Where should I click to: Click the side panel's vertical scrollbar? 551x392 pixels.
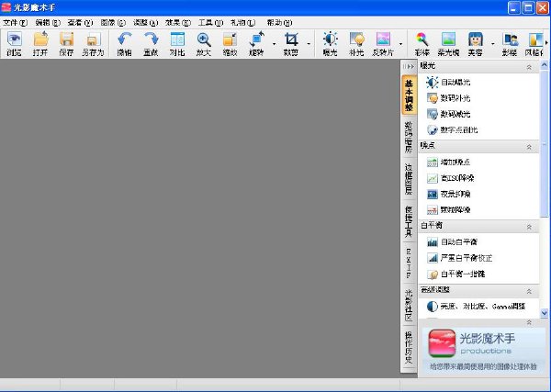[545, 184]
